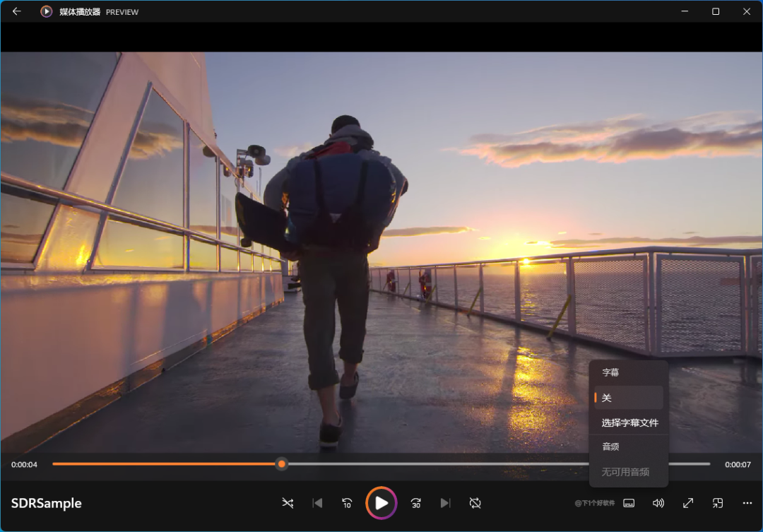Open the volume control
Screen dimensions: 763x532
tap(658, 503)
